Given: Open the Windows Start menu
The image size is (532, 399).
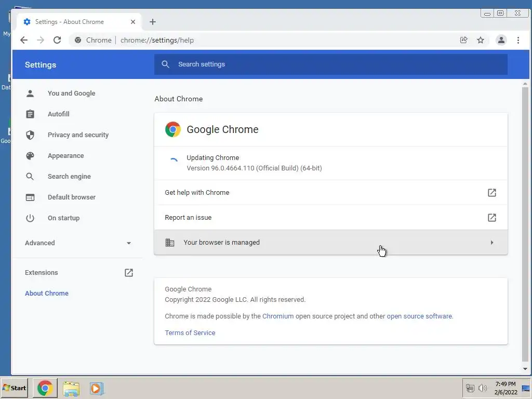Looking at the screenshot, I should coord(14,388).
